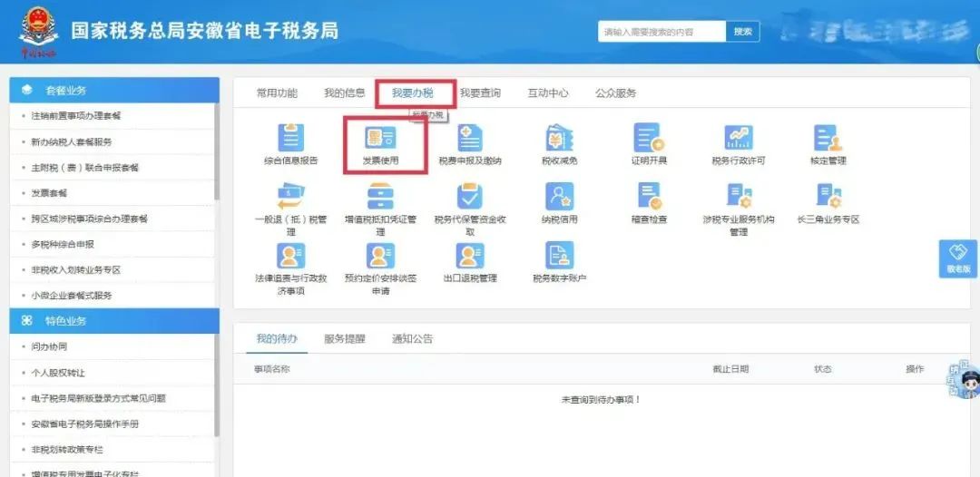Open 问办协同 in 特色业务
Screen dimensions: 980x477
click(x=49, y=346)
